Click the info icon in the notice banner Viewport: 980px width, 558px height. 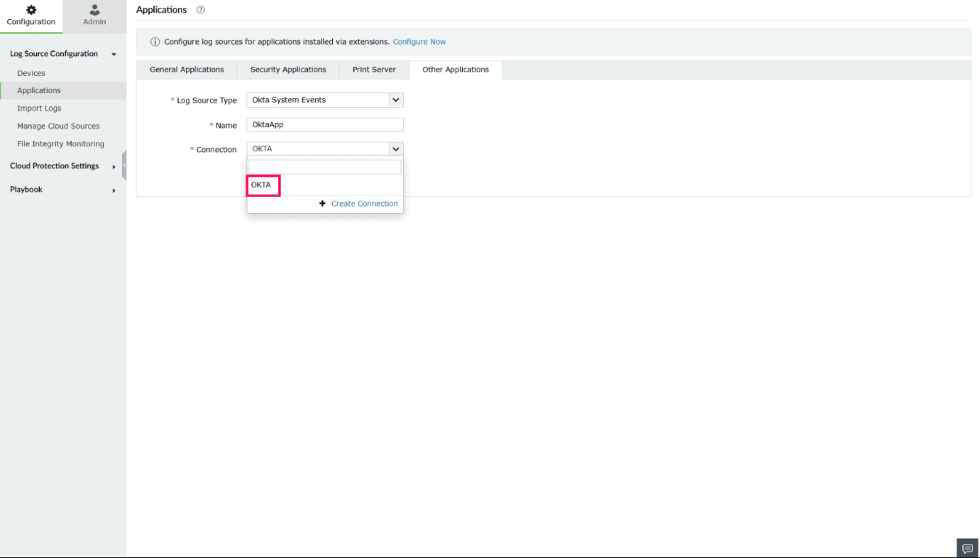click(x=155, y=42)
